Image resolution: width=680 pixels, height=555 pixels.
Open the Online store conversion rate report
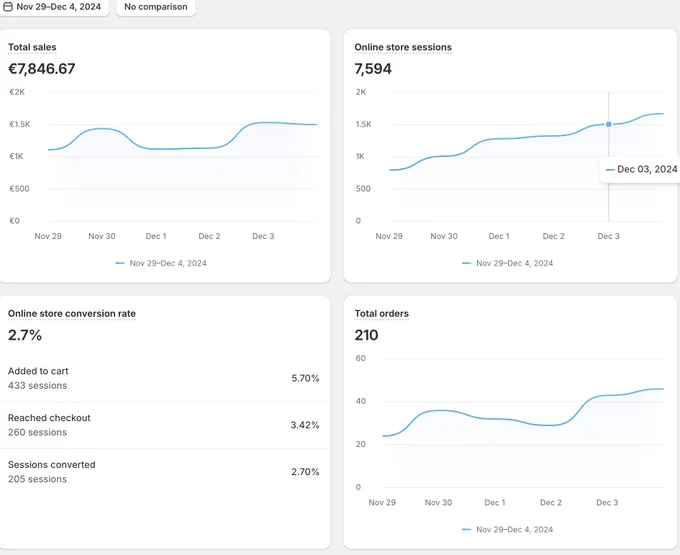coord(72,313)
